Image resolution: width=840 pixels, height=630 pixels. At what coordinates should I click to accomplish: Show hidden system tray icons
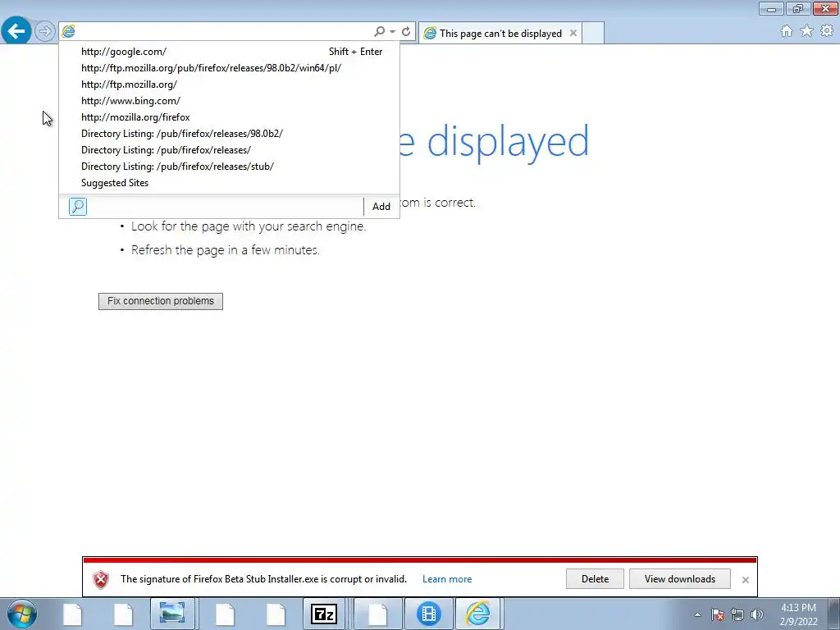click(697, 614)
